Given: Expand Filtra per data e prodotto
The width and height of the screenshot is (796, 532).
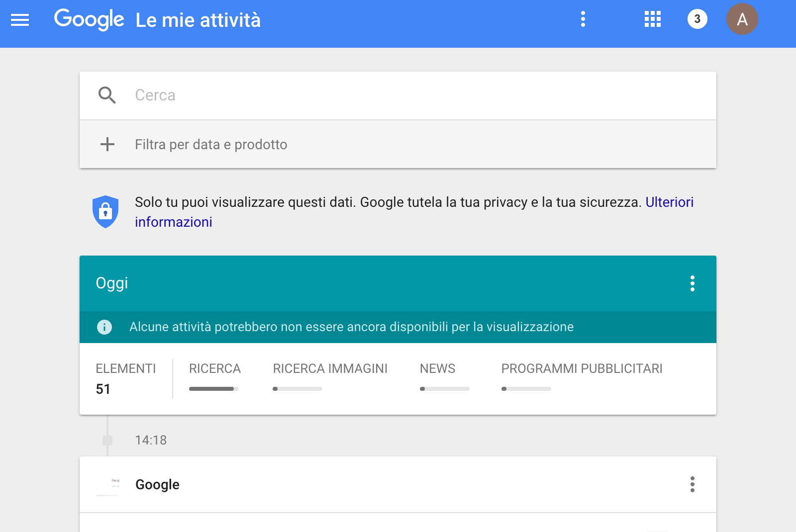Looking at the screenshot, I should [211, 145].
